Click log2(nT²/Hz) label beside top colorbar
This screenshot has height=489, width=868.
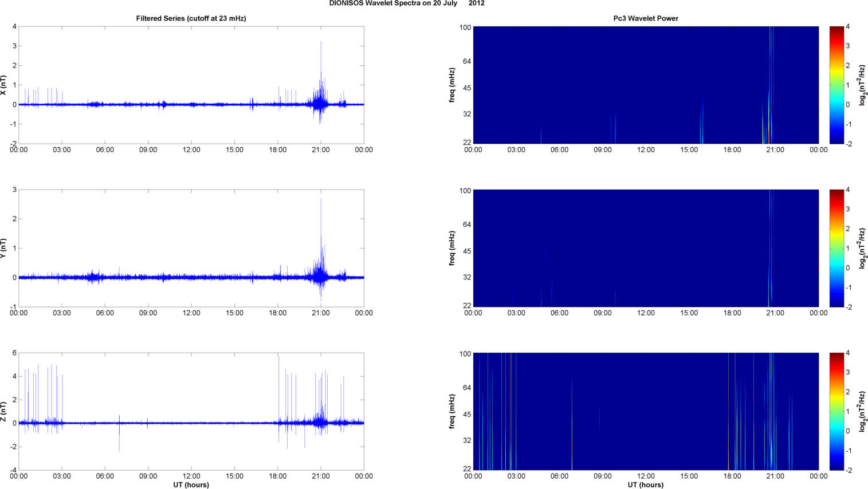pos(863,85)
